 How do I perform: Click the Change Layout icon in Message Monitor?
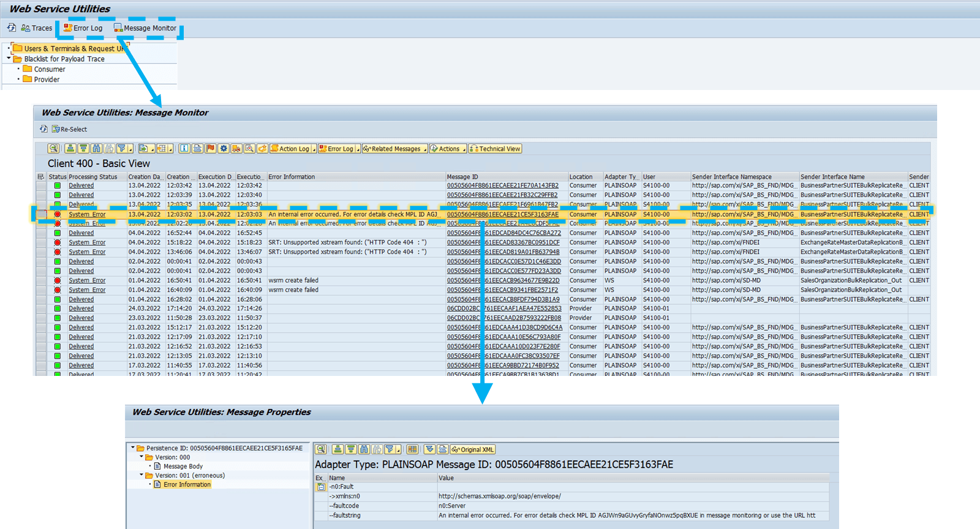[161, 149]
